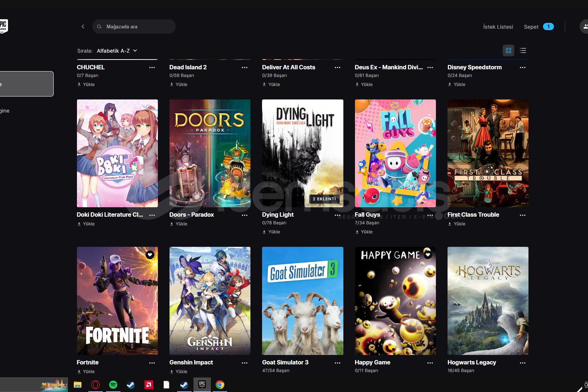This screenshot has height=392, width=588.
Task: Click 16/45 Başarı under Hogwarts Legacy
Action: [461, 371]
